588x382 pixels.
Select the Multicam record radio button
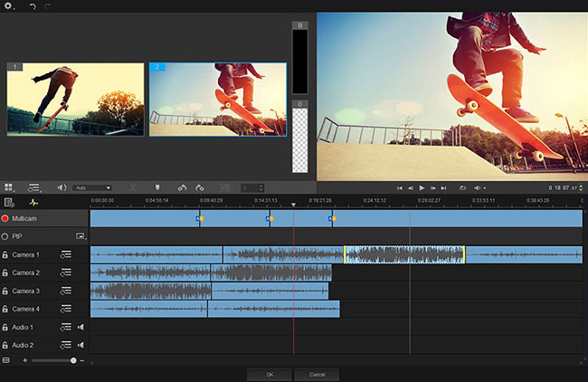pos(5,219)
